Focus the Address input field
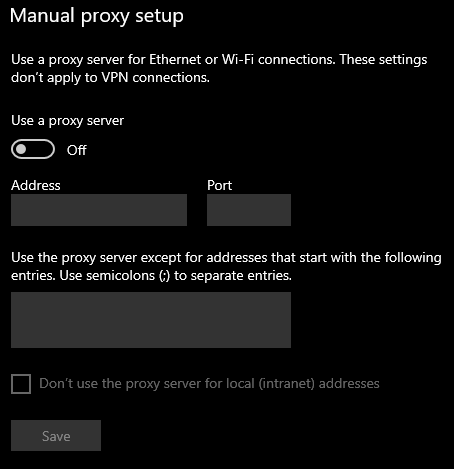 (99, 210)
